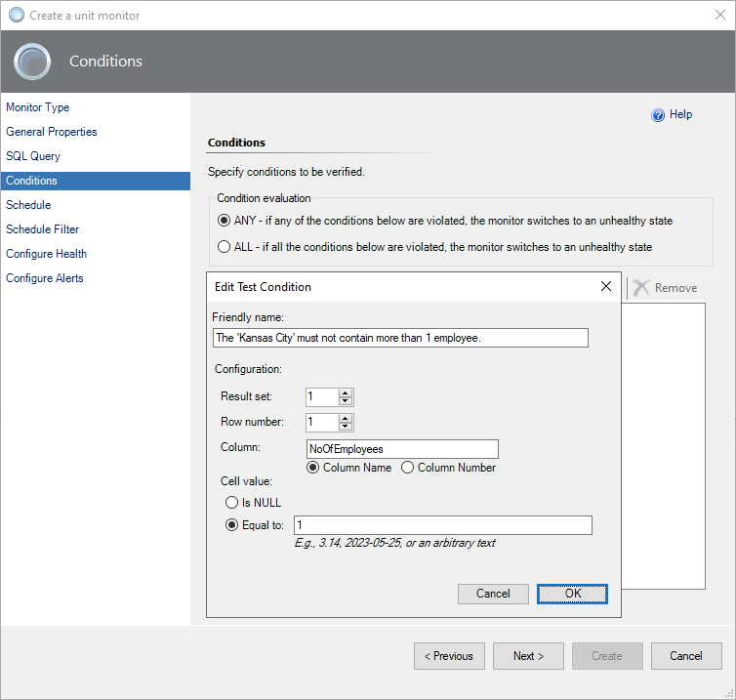The height and width of the screenshot is (700, 736).
Task: Select the ANY condition evaluation option
Action: [224, 221]
